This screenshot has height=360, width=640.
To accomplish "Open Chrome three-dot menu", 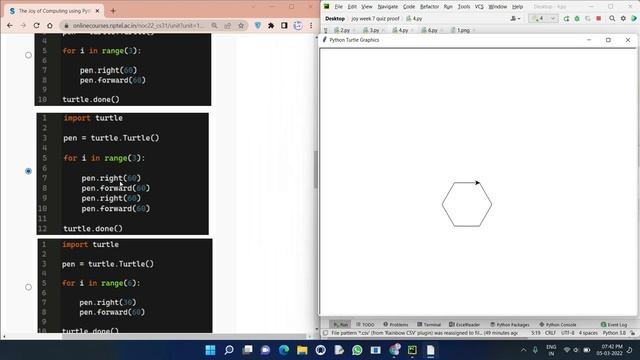I will point(311,25).
